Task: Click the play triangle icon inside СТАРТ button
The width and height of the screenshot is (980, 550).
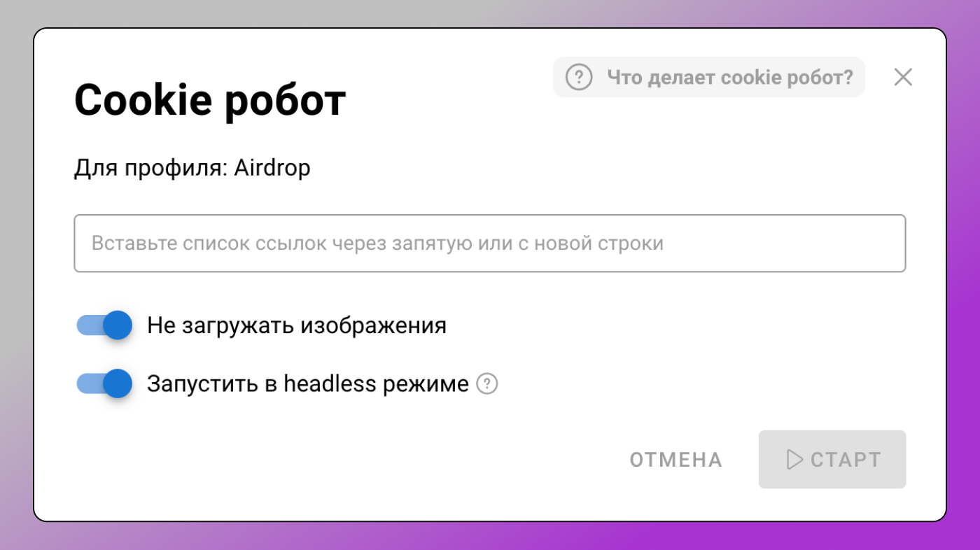Action: (x=794, y=459)
